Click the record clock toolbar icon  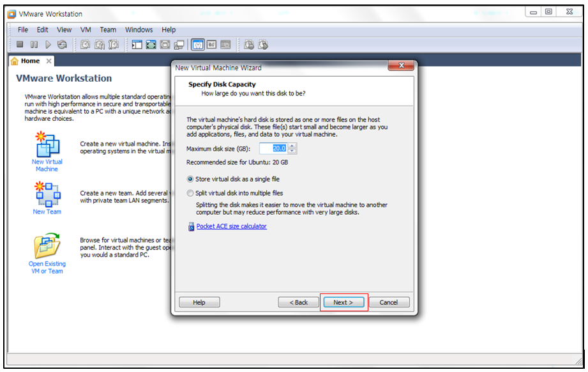[x=249, y=45]
